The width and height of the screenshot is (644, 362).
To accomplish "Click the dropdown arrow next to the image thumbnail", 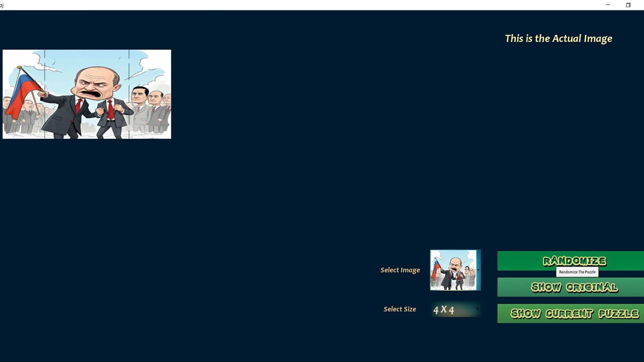I will point(479,270).
